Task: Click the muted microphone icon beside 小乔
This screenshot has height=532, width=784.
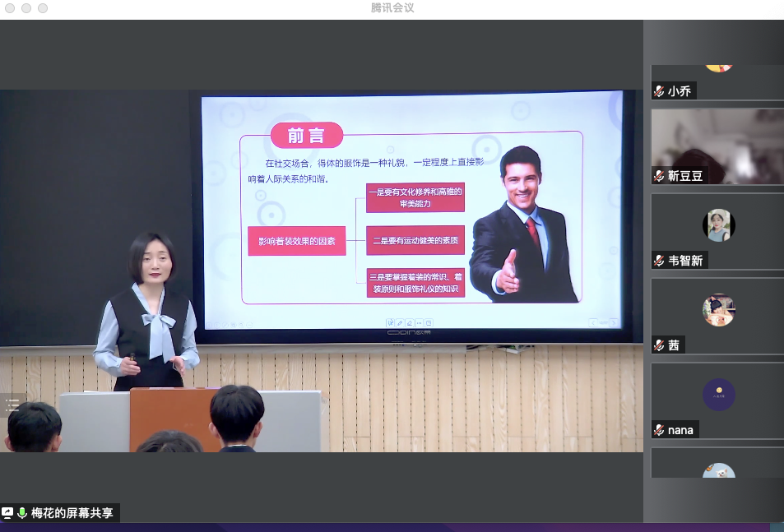Action: click(x=659, y=91)
